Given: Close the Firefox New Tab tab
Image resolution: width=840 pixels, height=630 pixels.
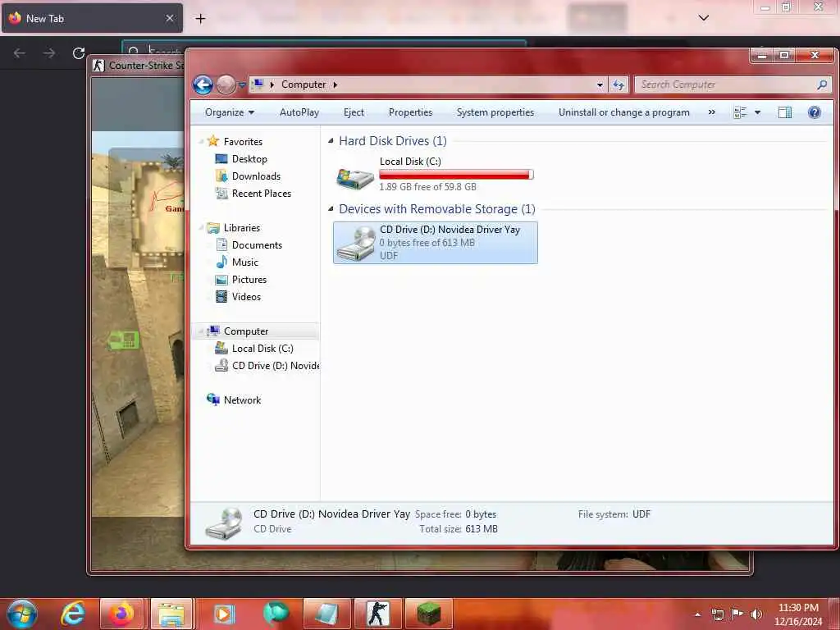Looking at the screenshot, I should [170, 18].
